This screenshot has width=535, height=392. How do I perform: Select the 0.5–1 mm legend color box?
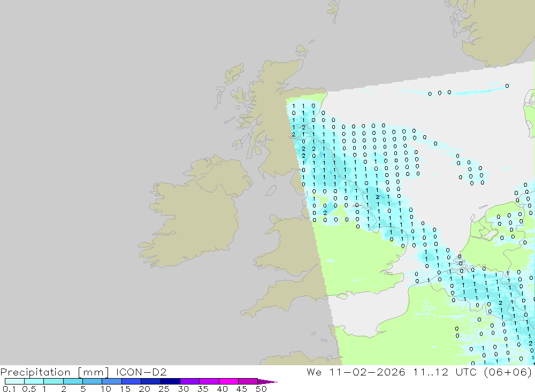coord(34,381)
